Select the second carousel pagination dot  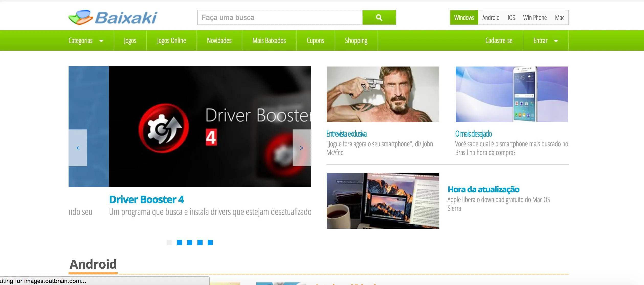coord(180,243)
